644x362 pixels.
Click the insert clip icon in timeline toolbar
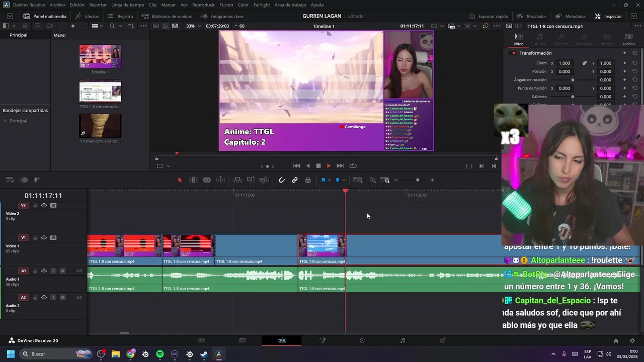(237, 180)
